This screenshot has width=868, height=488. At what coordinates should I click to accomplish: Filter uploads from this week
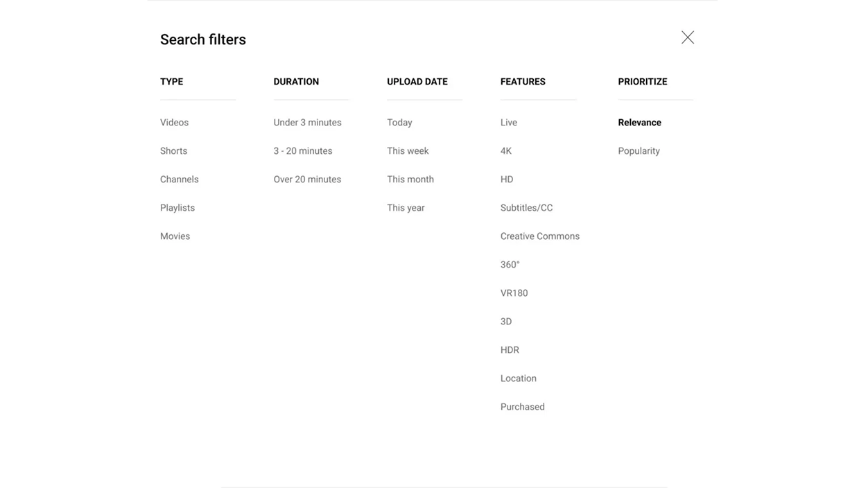click(x=408, y=150)
